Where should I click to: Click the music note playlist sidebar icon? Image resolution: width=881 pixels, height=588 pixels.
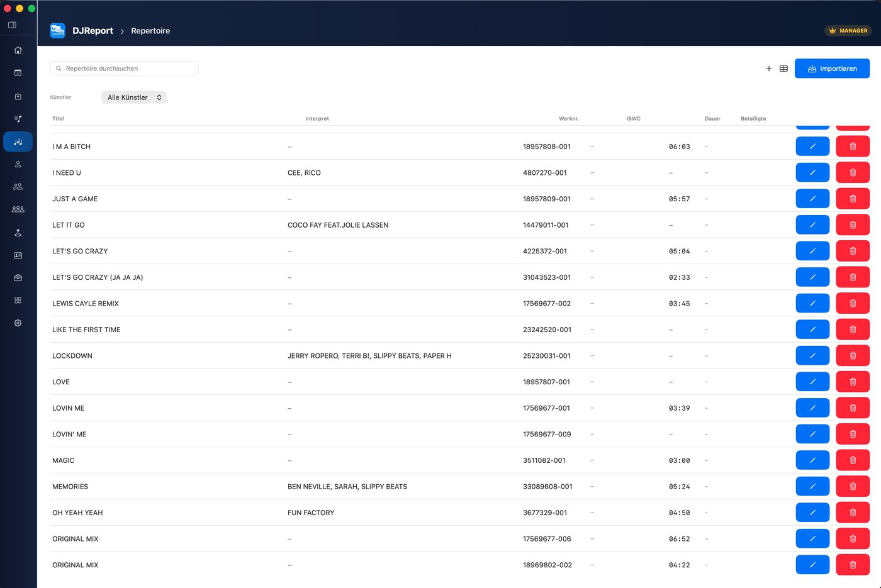tap(18, 119)
